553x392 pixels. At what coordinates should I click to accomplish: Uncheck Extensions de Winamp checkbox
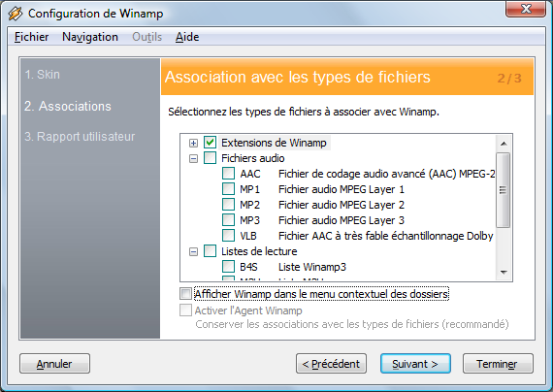pos(211,143)
